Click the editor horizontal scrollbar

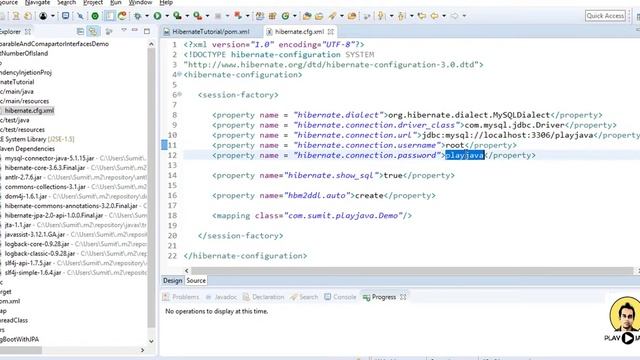click(412, 270)
